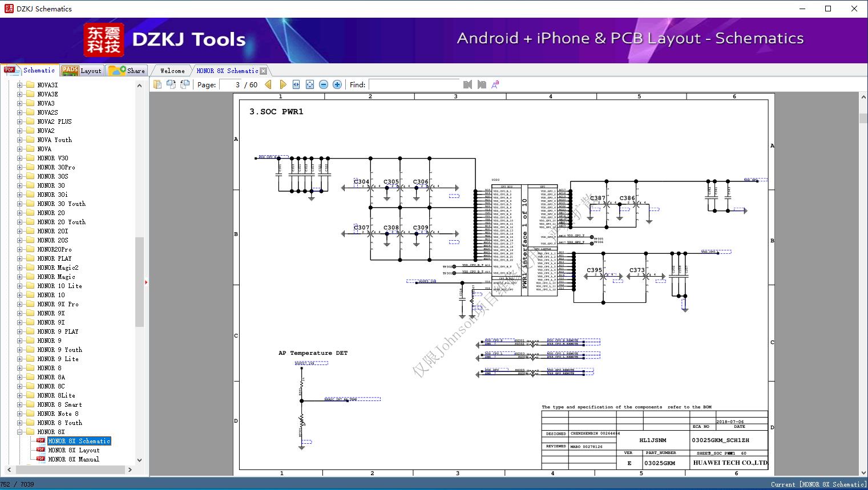Click the find next icon
The image size is (868, 490).
tap(482, 84)
